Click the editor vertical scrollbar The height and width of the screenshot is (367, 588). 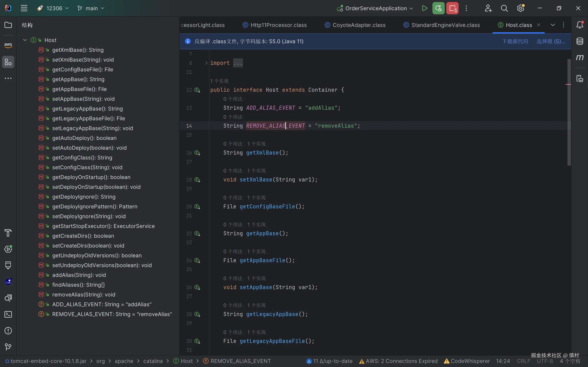point(569,112)
